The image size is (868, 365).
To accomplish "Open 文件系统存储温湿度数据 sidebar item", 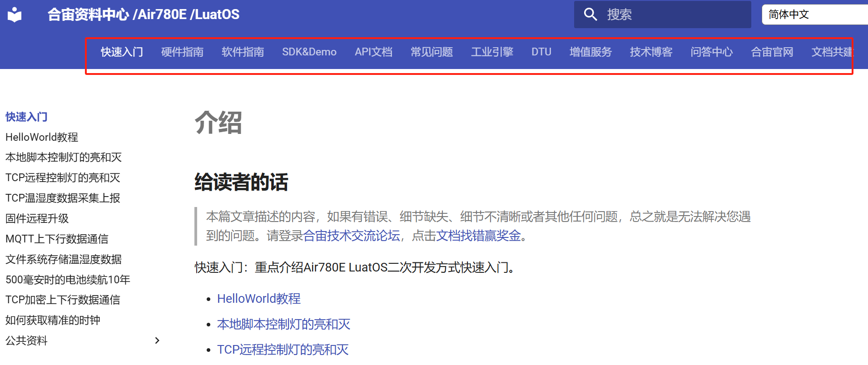I will 64,259.
